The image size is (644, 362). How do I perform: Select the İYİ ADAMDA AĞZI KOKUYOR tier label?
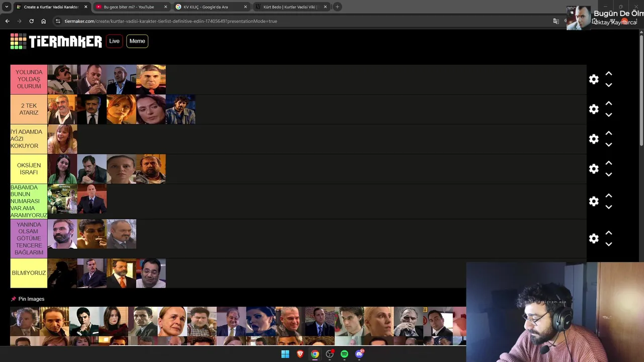(x=29, y=139)
